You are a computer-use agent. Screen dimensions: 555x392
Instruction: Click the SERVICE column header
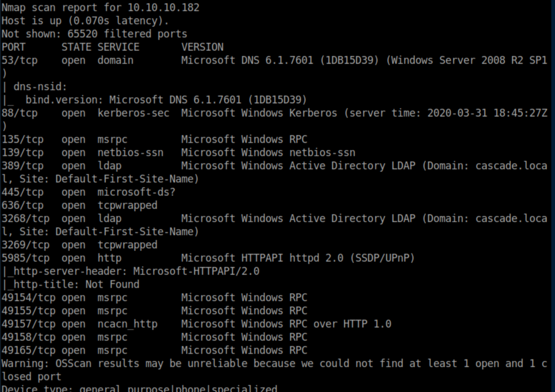[x=118, y=47]
